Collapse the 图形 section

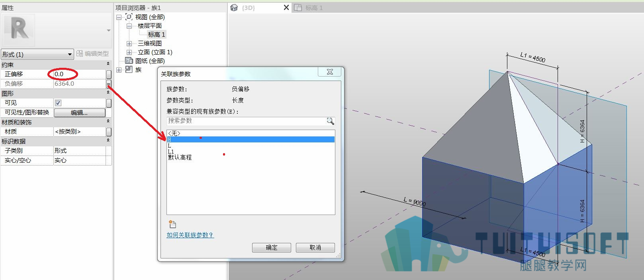click(x=108, y=93)
